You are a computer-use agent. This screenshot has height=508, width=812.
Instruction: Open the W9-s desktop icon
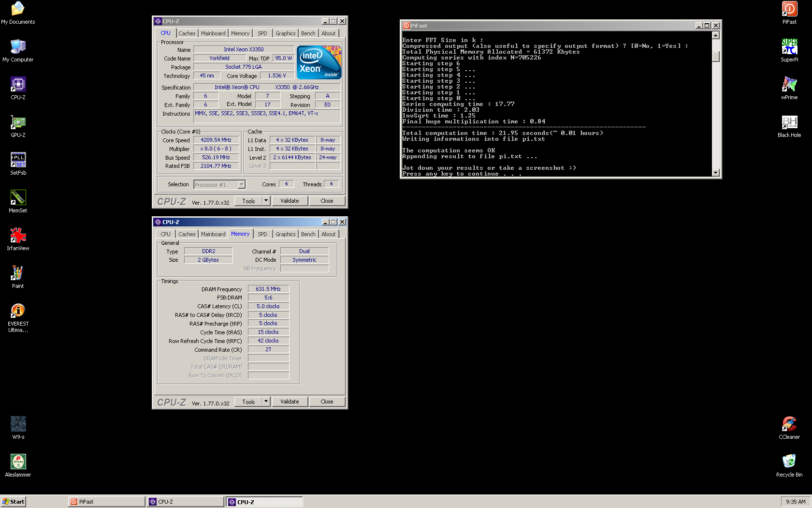[18, 428]
